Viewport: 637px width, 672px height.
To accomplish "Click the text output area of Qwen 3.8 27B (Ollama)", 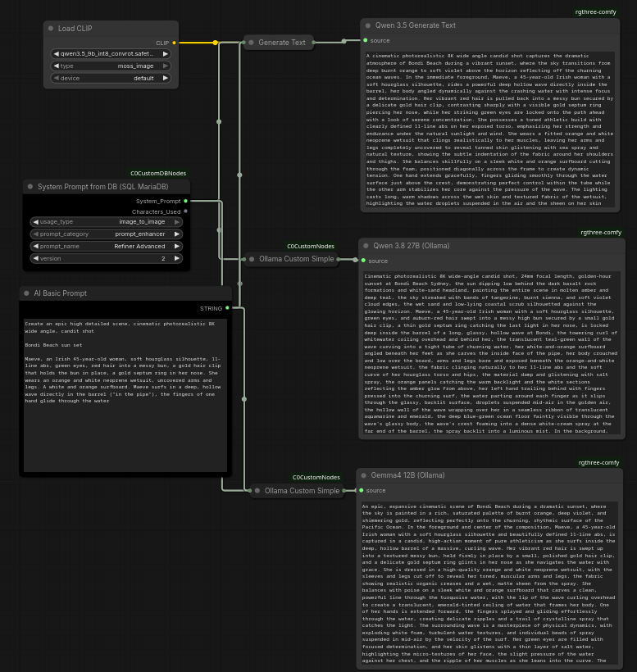I will [492, 352].
